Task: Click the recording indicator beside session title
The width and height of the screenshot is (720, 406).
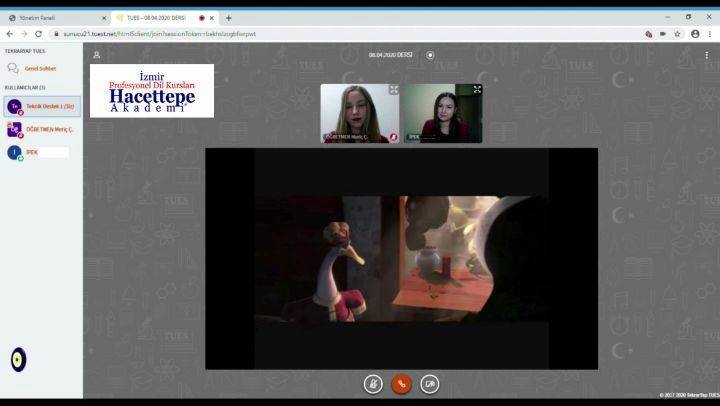Action: (430, 55)
